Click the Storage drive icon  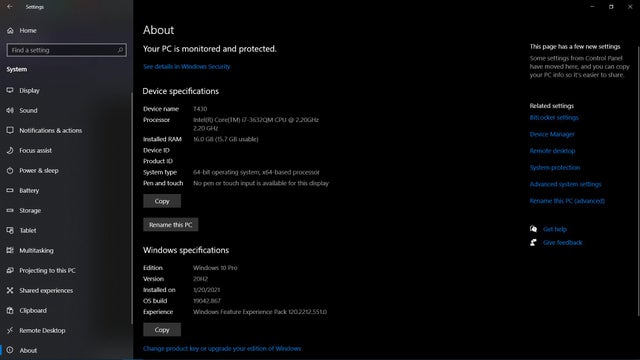point(10,210)
